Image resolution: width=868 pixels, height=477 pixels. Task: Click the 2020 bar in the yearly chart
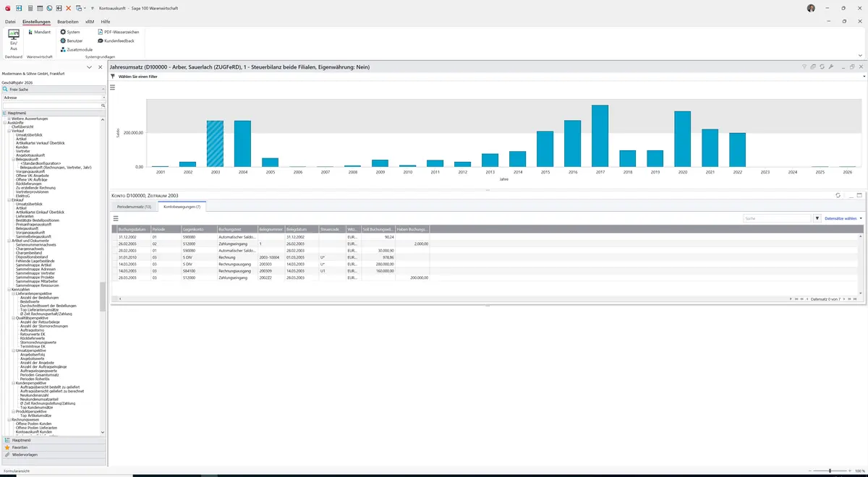(682, 139)
